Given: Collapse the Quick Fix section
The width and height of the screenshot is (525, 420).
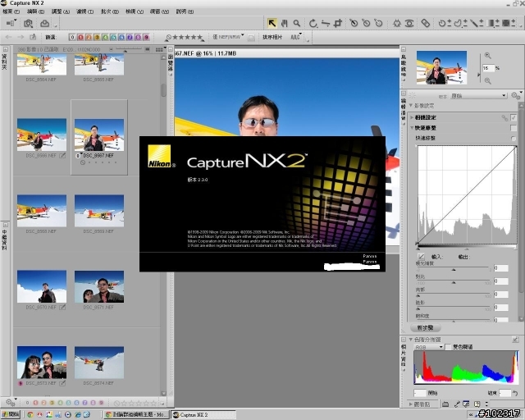Looking at the screenshot, I should 412,128.
